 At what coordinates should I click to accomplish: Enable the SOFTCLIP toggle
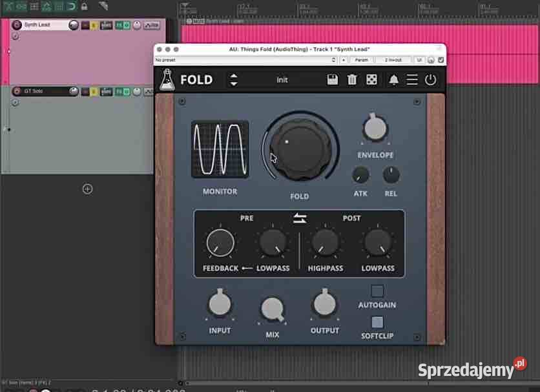(377, 321)
